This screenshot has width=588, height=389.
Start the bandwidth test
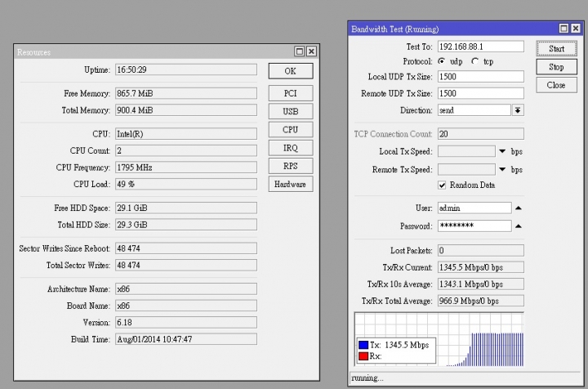(x=556, y=48)
